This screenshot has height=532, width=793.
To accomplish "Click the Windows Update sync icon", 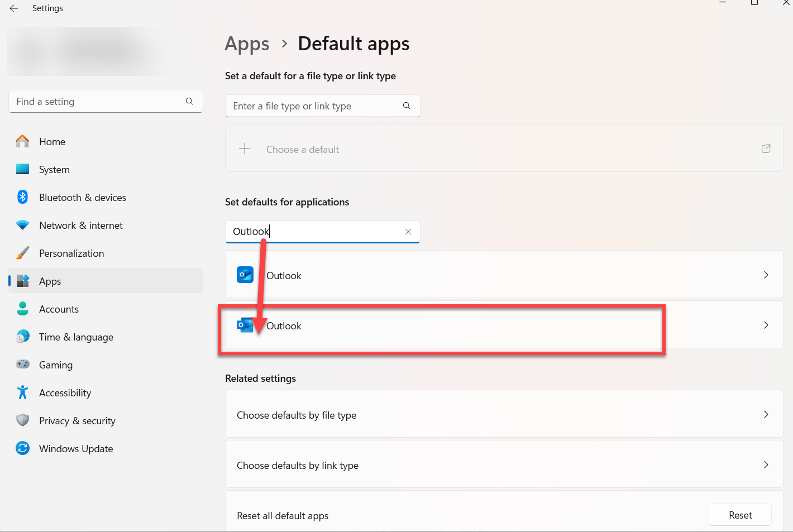I will 22,448.
